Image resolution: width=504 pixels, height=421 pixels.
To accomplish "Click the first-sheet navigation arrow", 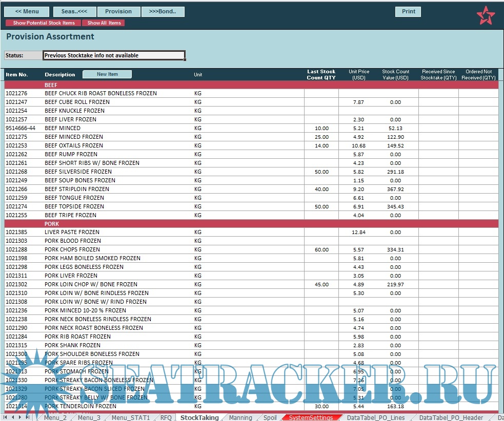I will [x=6, y=417].
